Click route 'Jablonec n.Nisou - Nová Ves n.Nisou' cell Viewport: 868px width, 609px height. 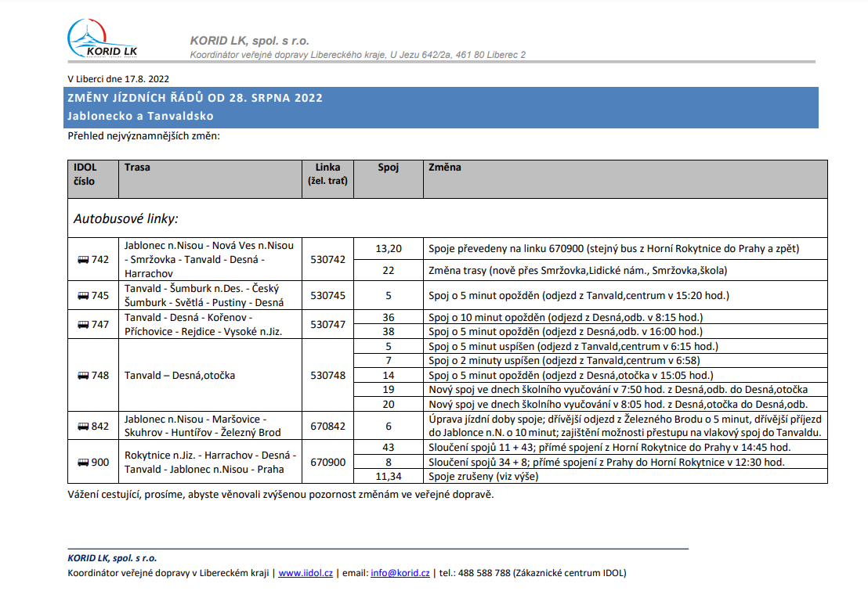point(209,259)
